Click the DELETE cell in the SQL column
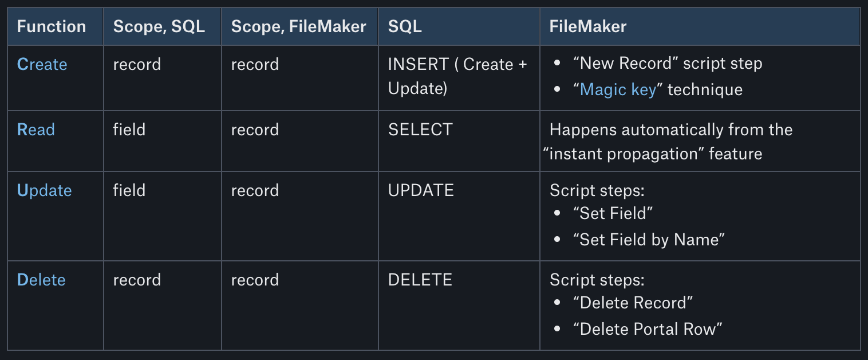The width and height of the screenshot is (868, 360). (420, 280)
